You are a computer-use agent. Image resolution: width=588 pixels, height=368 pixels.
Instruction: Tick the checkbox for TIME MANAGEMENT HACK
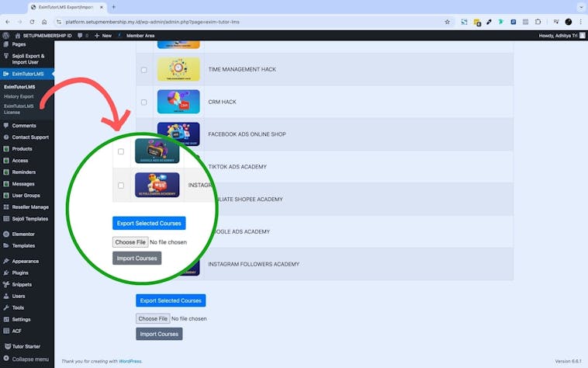coord(144,70)
